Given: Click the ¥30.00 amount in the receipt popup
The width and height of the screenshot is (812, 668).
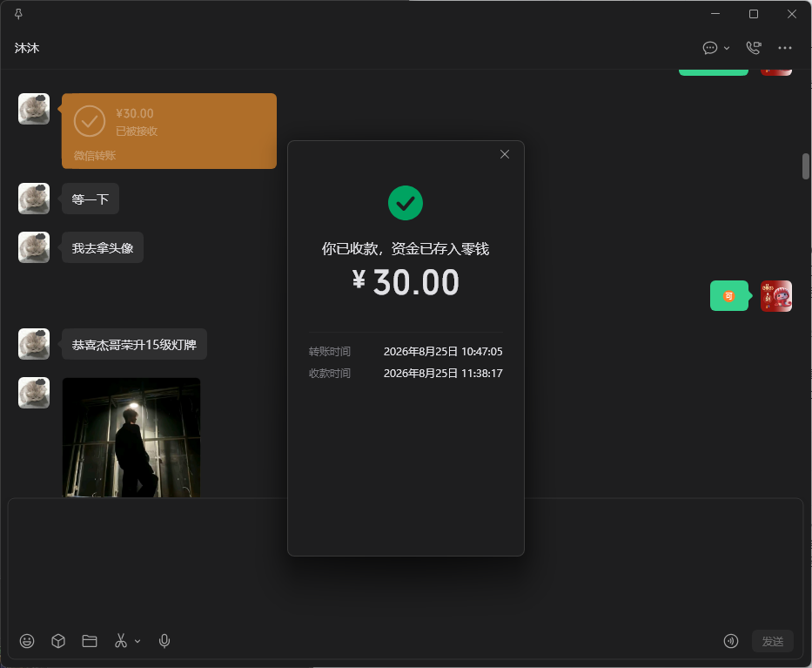Looking at the screenshot, I should (406, 282).
